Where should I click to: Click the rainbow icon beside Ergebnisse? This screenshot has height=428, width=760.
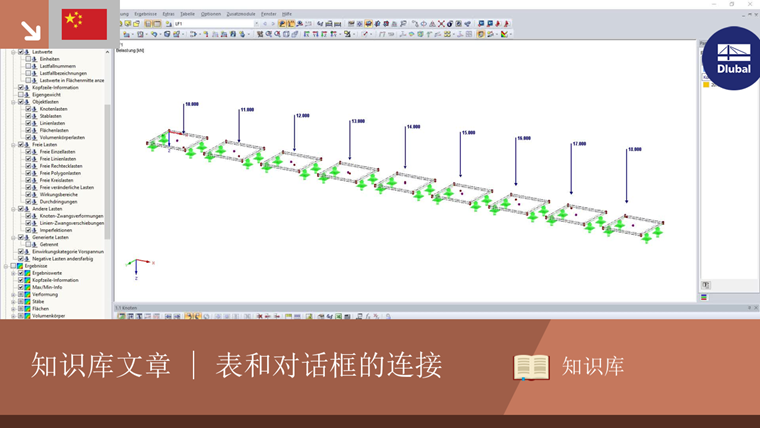point(20,266)
